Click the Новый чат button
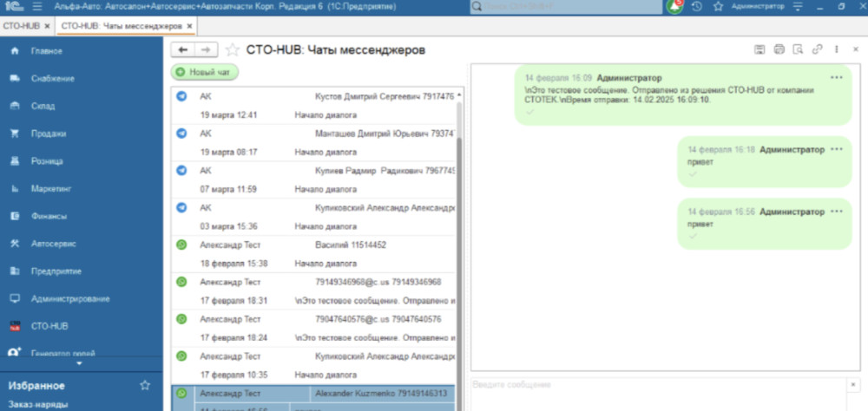Image resolution: width=868 pixels, height=411 pixels. (204, 72)
